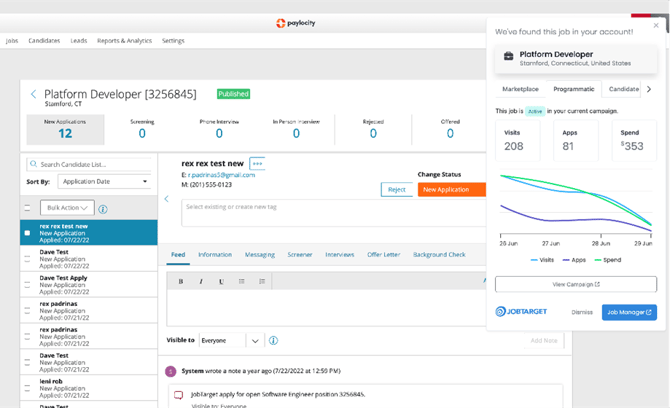Open the Sort By Application Date dropdown

[102, 182]
